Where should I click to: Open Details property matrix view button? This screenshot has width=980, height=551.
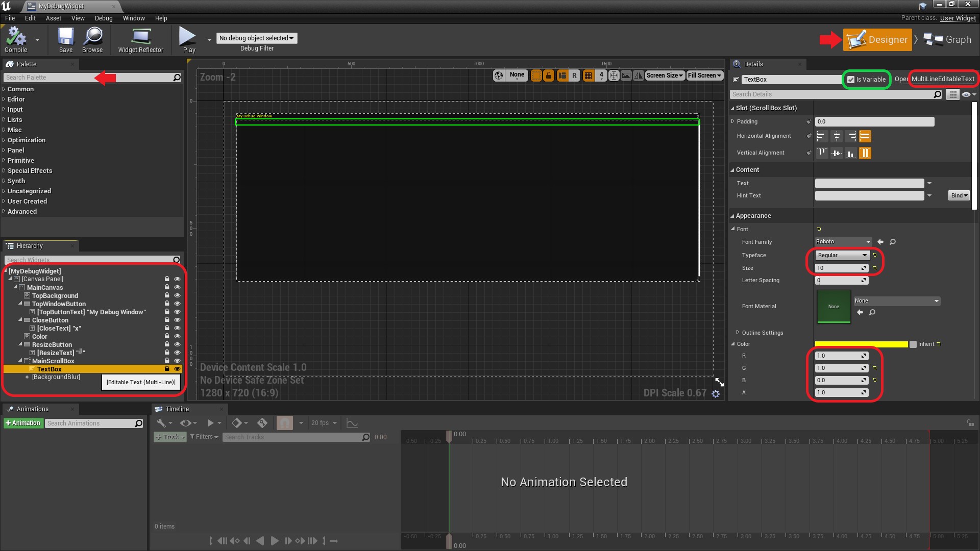952,94
